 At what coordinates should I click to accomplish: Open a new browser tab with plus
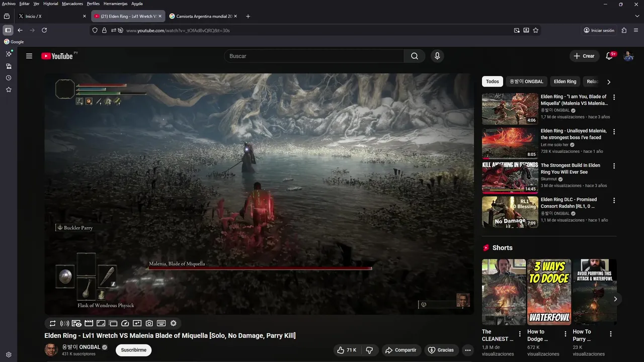(x=248, y=16)
